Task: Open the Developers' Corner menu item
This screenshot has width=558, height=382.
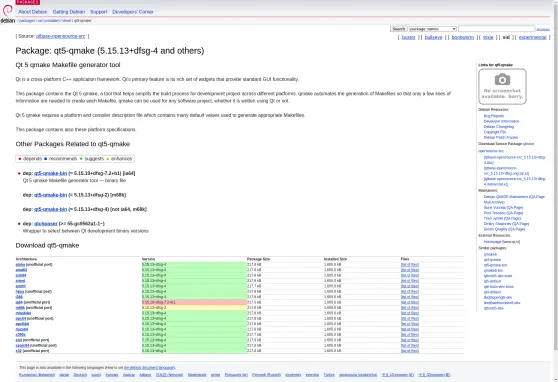Action: [x=133, y=12]
